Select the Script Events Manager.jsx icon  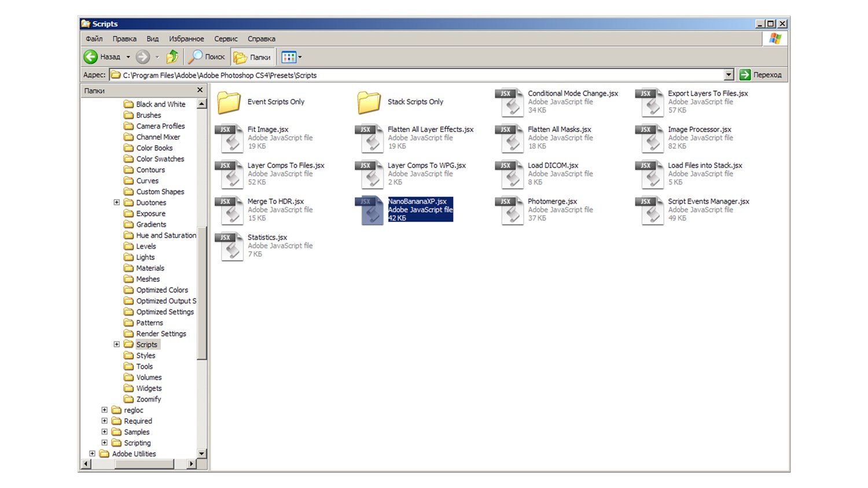[649, 210]
